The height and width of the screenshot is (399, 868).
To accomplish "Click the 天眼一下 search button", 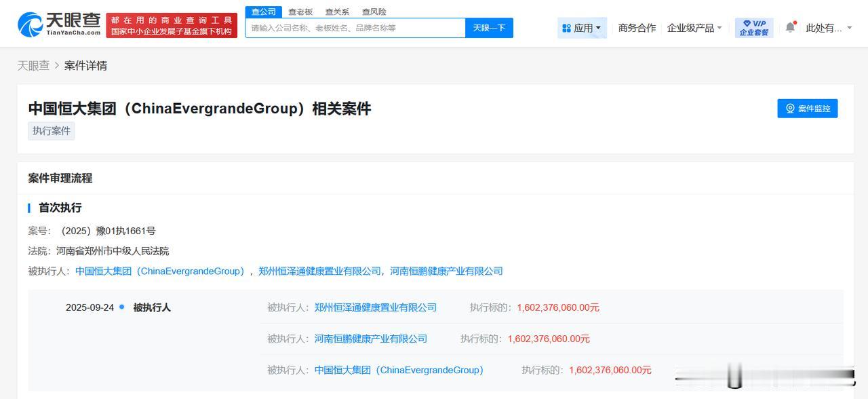I will 489,28.
